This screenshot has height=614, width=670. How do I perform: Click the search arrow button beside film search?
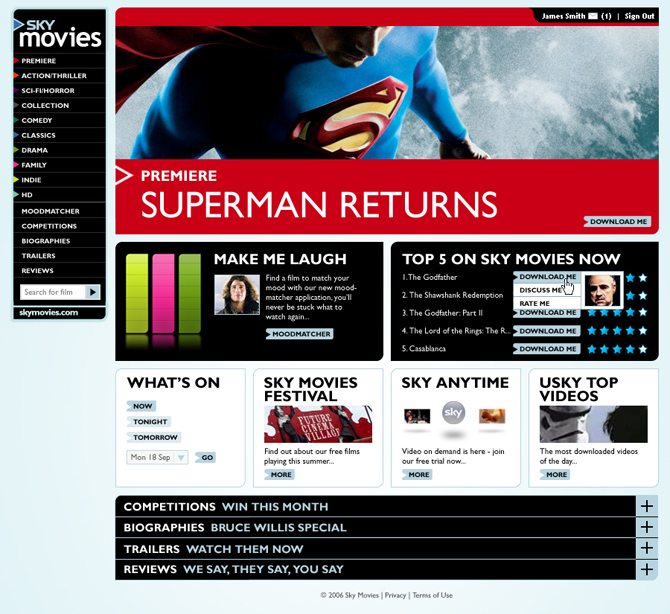coord(93,292)
